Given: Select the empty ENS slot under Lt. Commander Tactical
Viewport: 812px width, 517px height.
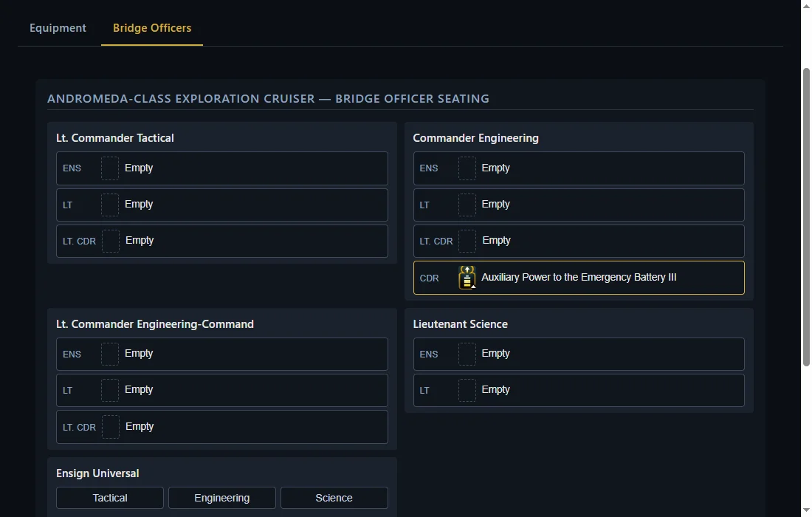Looking at the screenshot, I should (x=221, y=168).
